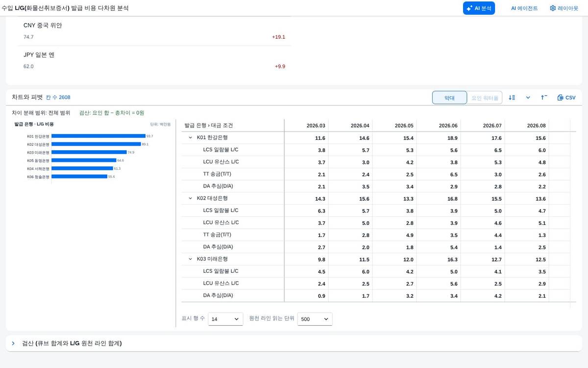The image size is (588, 368).
Task: Click the JPY 일본 엔 row
Action: tap(154, 60)
